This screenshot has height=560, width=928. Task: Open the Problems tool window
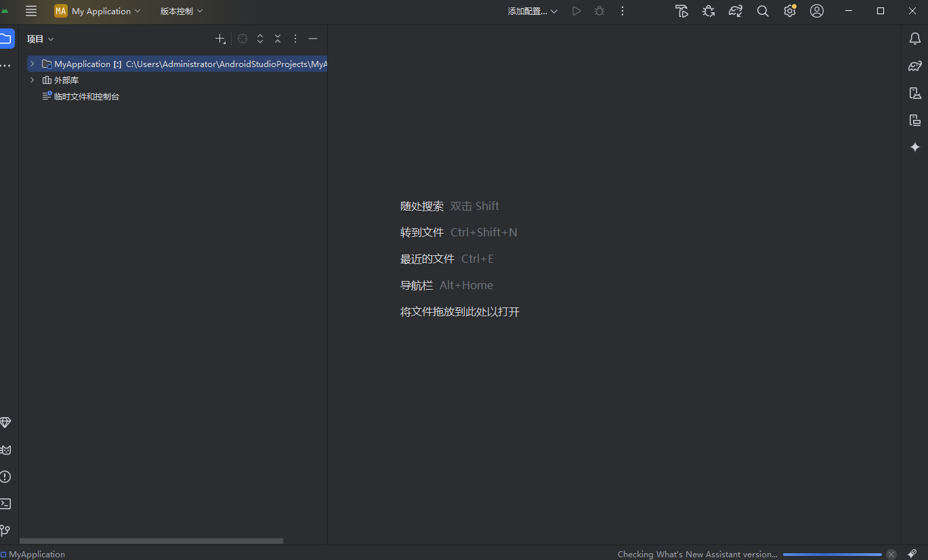[5, 477]
